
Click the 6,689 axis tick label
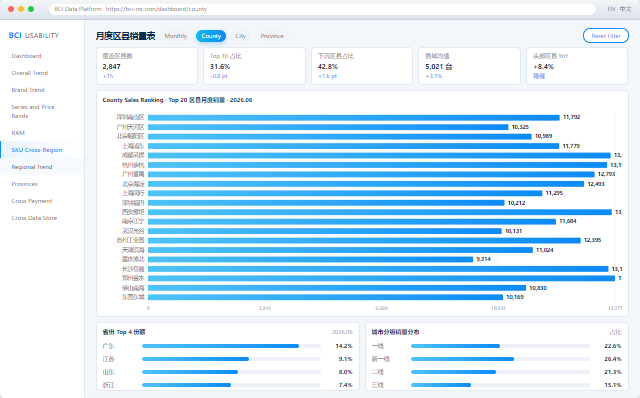coord(381,308)
